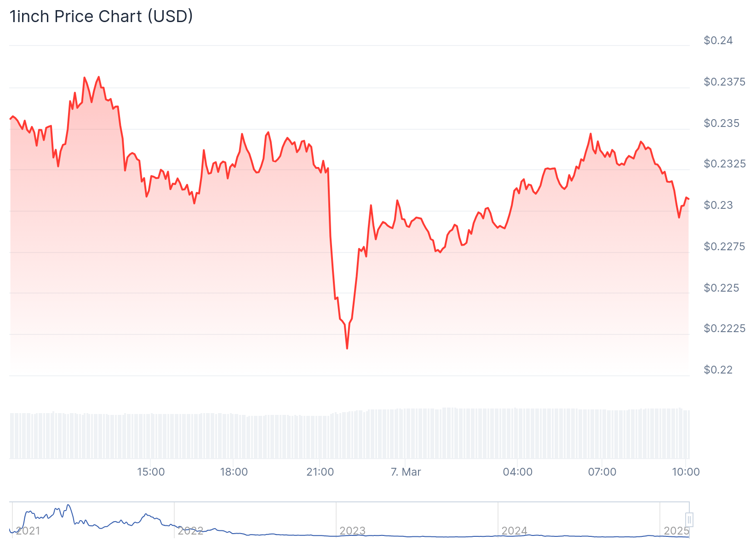Viewport: 756px width, 552px height.
Task: Click the lowest price dip on red line
Action: click(x=347, y=348)
